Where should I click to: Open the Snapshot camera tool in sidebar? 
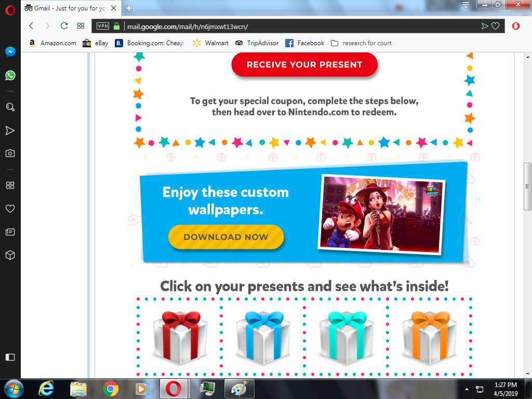click(x=10, y=153)
